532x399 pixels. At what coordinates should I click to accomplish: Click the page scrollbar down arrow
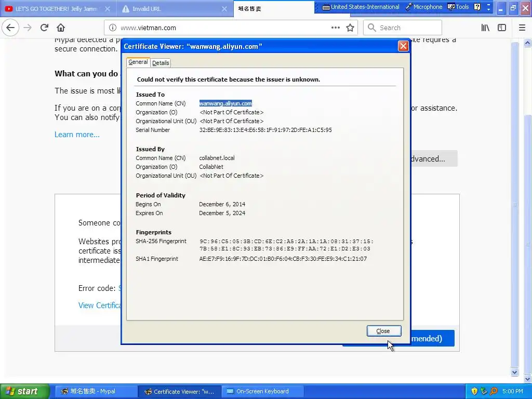pyautogui.click(x=527, y=379)
